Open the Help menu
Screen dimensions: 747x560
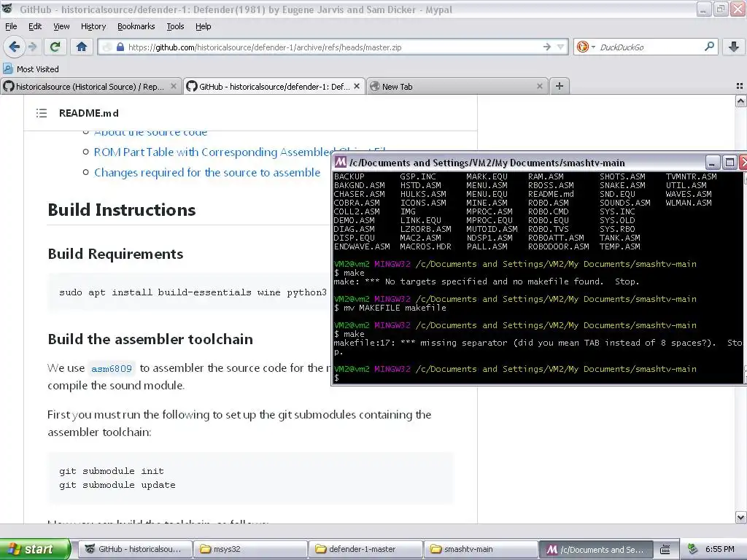click(203, 26)
